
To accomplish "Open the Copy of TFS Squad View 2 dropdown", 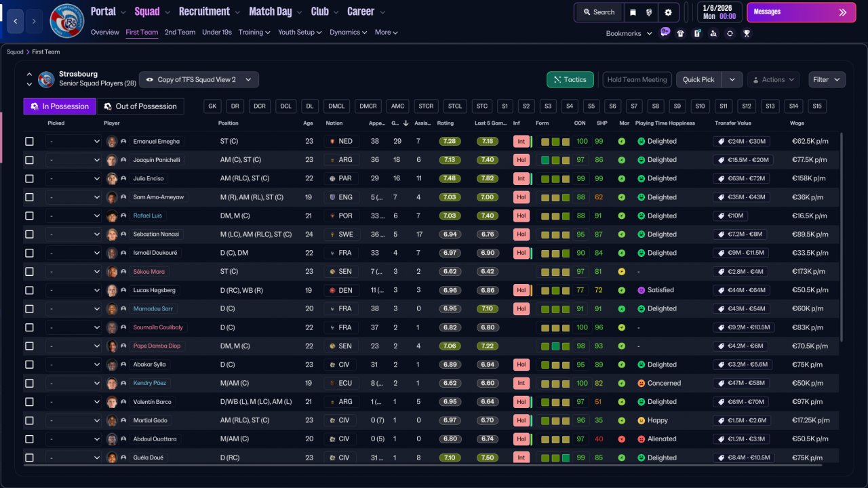I will pos(199,79).
